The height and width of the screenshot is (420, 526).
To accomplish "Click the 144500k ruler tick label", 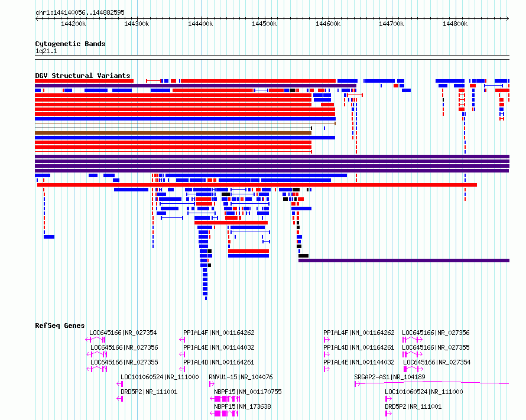I will tap(264, 24).
